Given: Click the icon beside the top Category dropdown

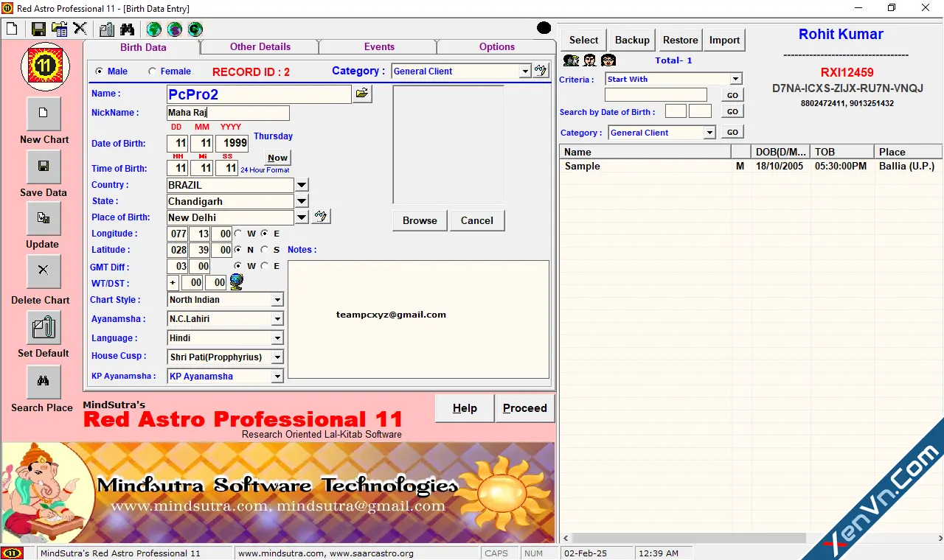Looking at the screenshot, I should (x=541, y=71).
